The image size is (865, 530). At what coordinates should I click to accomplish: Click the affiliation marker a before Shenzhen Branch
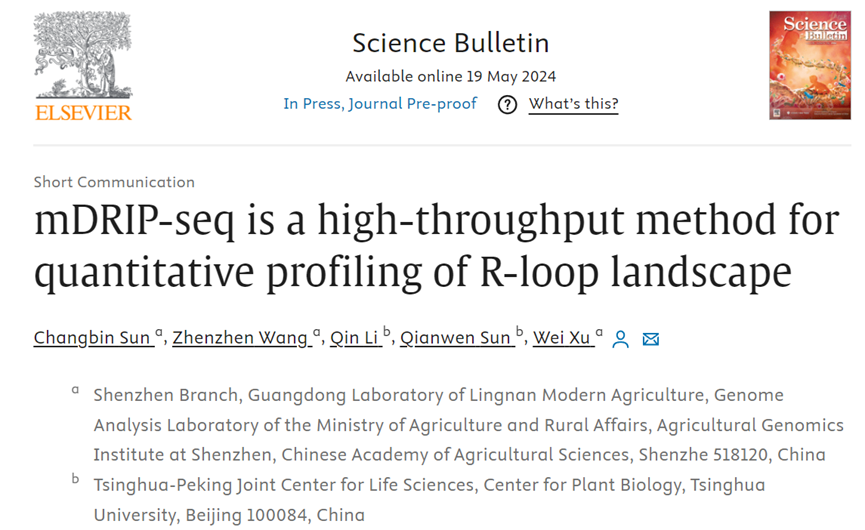coord(76,390)
